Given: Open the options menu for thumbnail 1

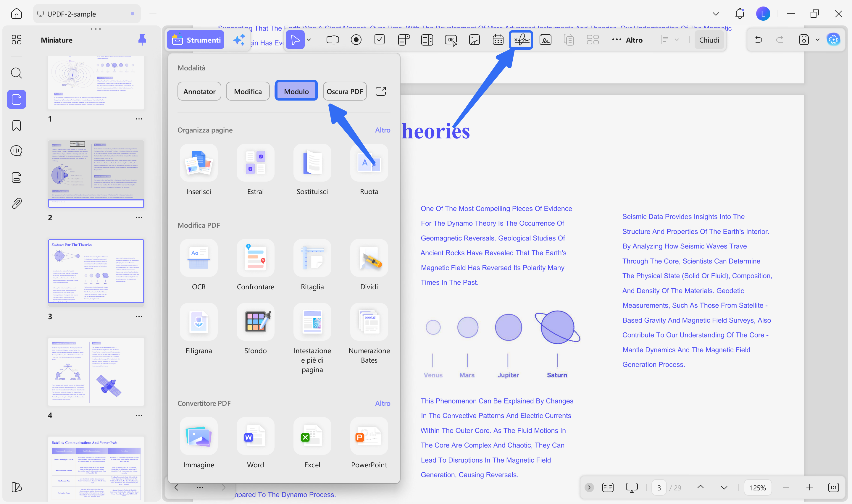Looking at the screenshot, I should 139,119.
